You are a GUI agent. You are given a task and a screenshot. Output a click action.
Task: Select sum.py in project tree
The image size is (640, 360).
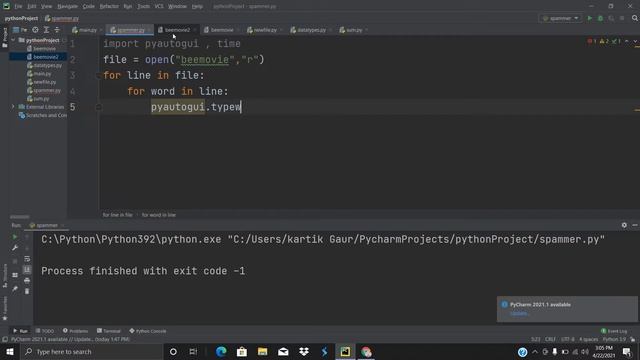(x=38, y=98)
